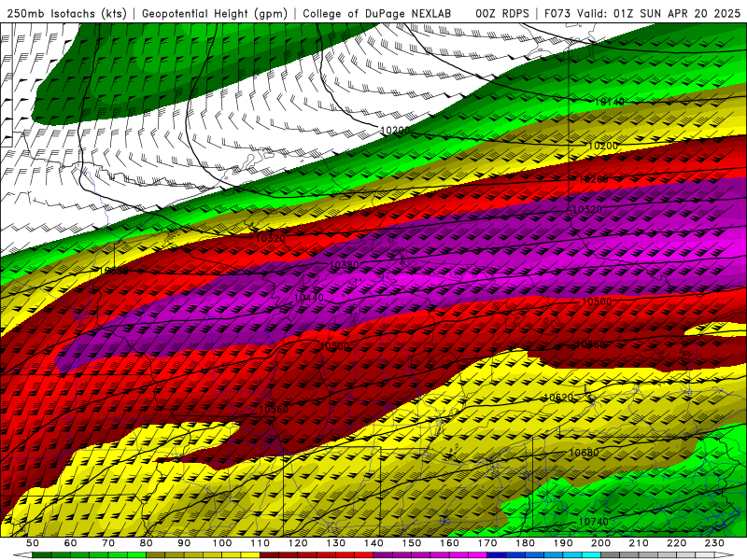The height and width of the screenshot is (560, 747).
Task: Click the 10440 height contour label
Action: (309, 298)
